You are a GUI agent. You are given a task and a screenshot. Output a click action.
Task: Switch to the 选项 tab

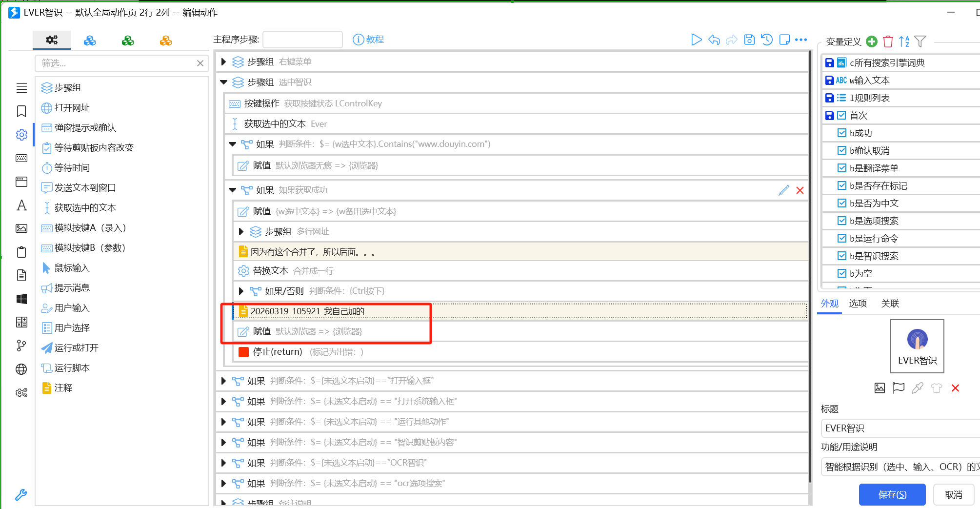pyautogui.click(x=858, y=304)
